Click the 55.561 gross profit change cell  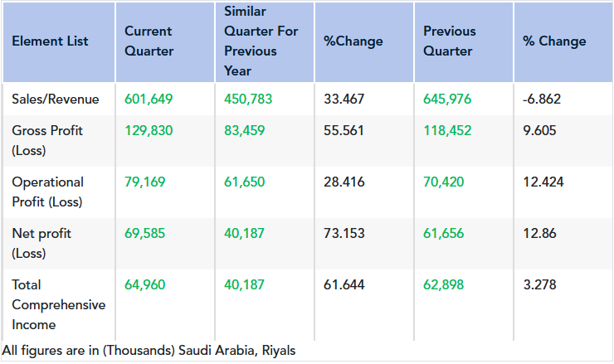(x=344, y=131)
